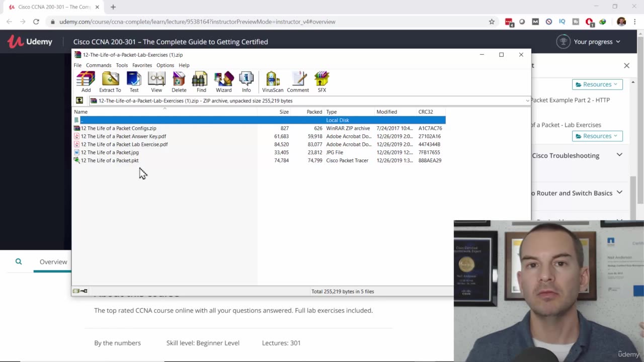
Task: Open the Resources dropdown under HTTP lecture
Action: tap(597, 84)
